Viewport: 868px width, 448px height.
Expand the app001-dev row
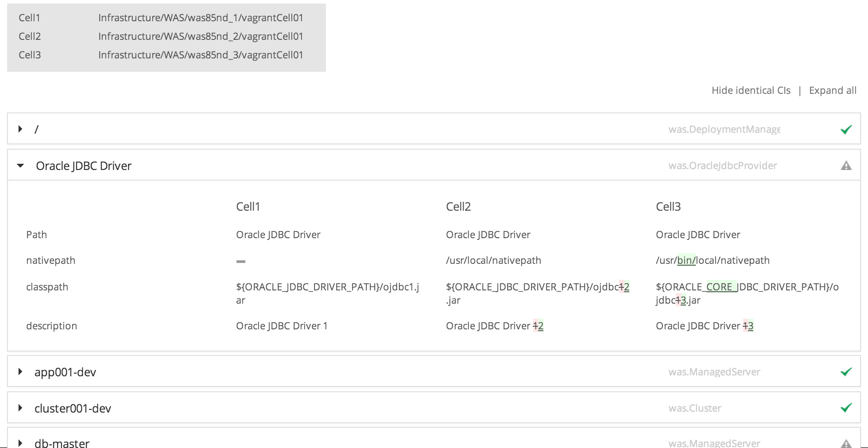point(20,372)
